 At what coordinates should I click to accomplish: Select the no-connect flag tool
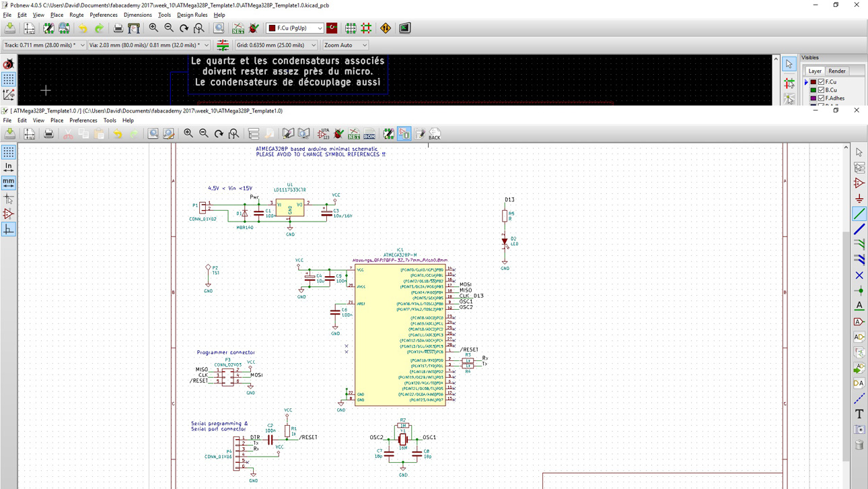859,275
